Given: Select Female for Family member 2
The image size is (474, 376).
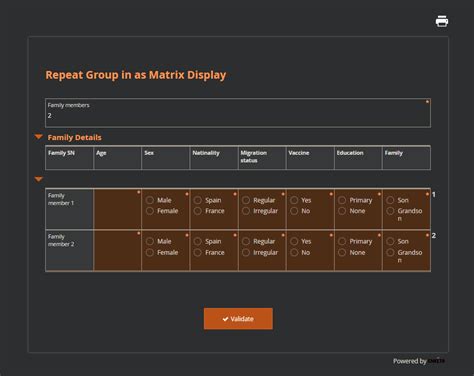Looking at the screenshot, I should (x=150, y=253).
